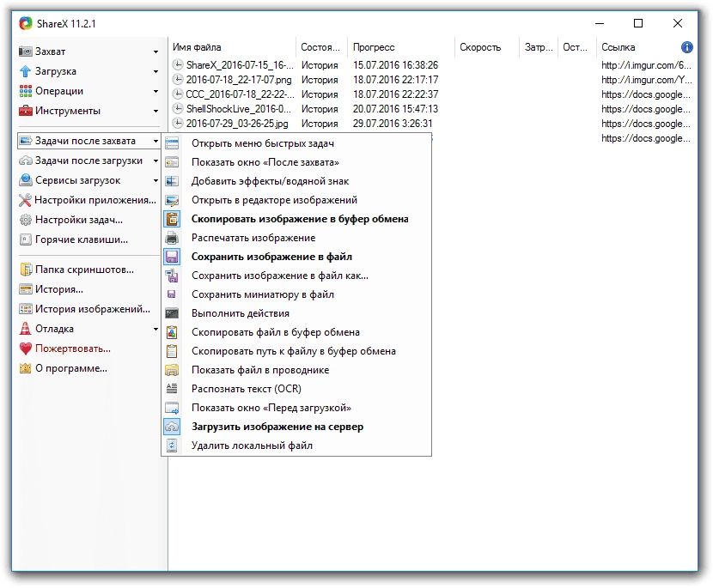
Task: Click the История изображений icon
Action: [26, 309]
